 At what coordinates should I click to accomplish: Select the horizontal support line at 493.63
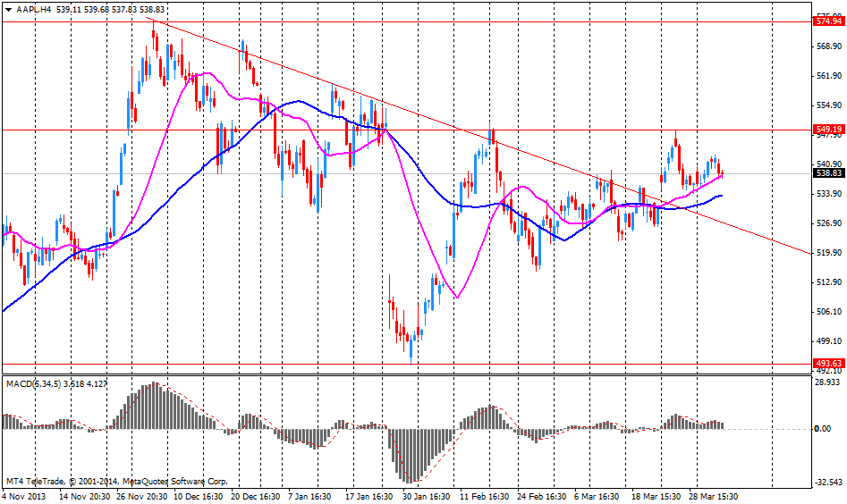(405, 365)
